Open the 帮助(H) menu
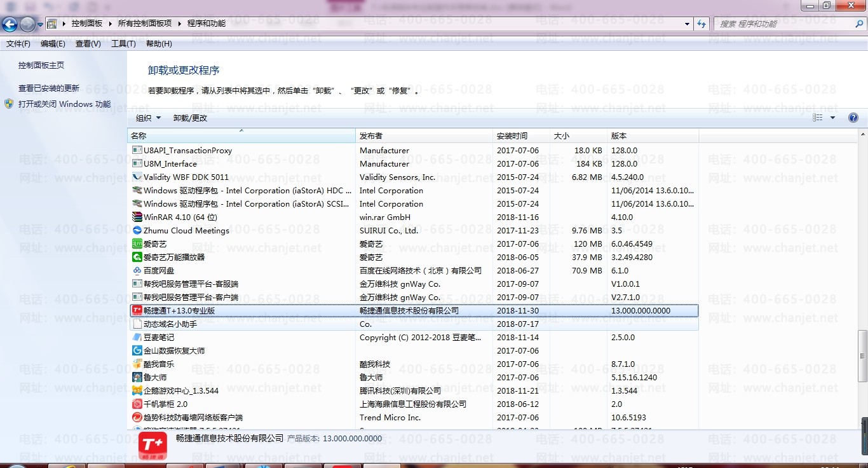The image size is (868, 468). 159,44
